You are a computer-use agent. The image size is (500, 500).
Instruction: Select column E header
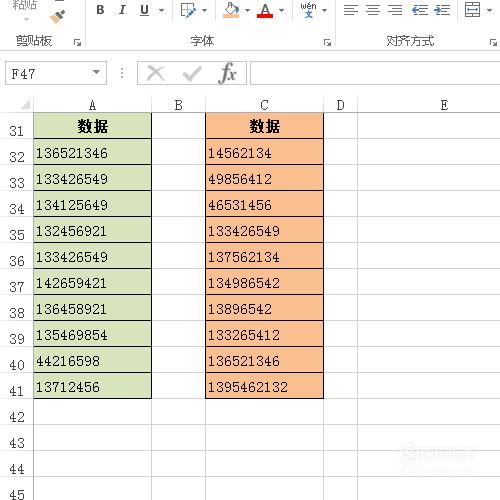(x=444, y=105)
